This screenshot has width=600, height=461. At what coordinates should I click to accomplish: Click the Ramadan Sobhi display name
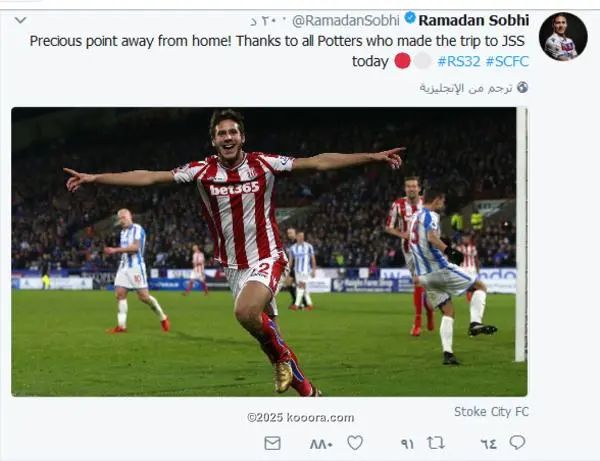click(x=474, y=20)
